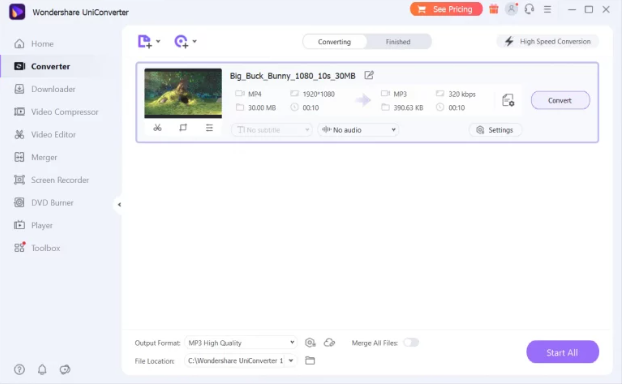Viewport: 624px width, 389px height.
Task: Click the Convert button
Action: click(560, 100)
